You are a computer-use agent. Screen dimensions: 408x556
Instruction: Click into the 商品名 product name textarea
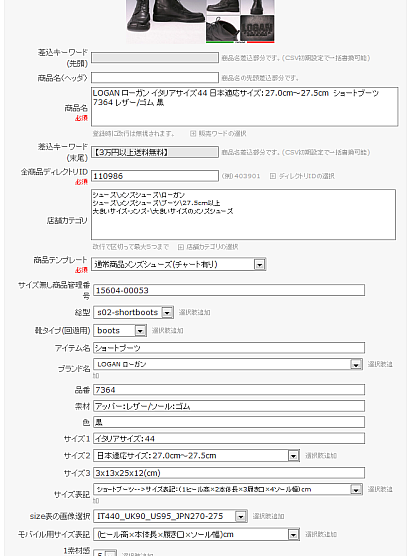[245, 107]
